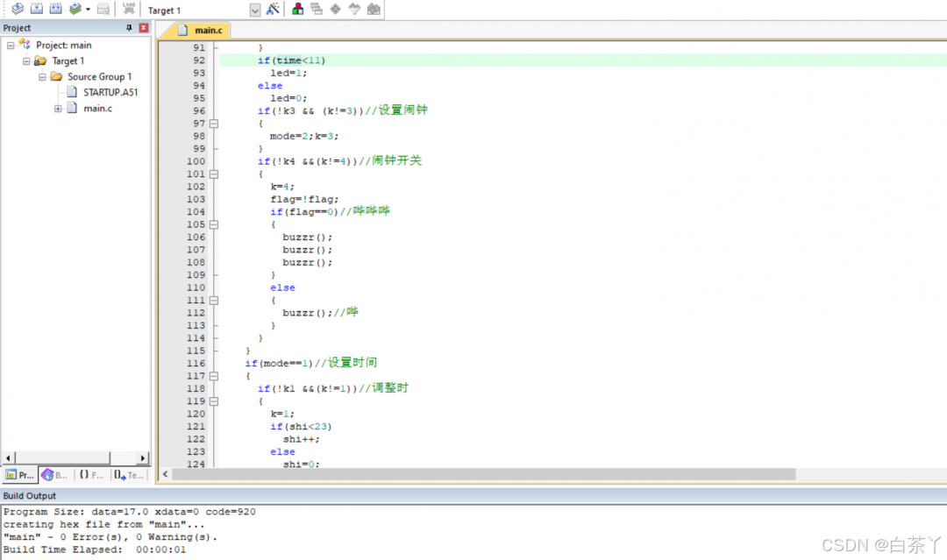
Task: Toggle Project panel auto-hide pin
Action: tap(130, 28)
